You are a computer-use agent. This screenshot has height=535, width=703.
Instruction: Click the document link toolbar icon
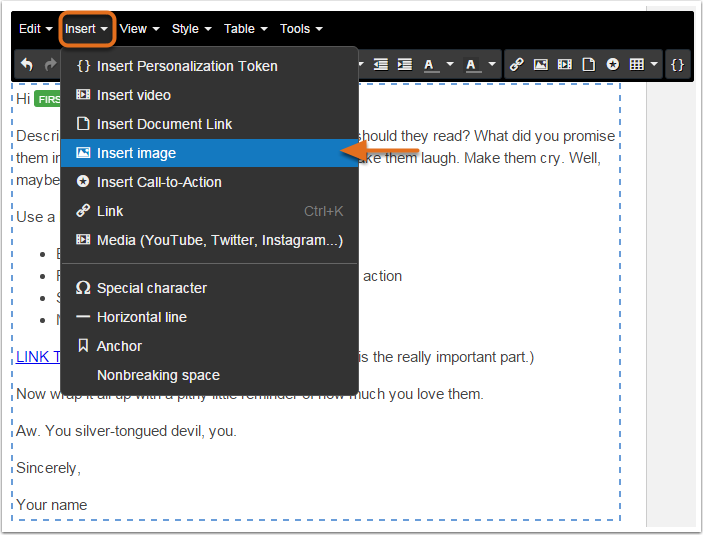point(589,65)
